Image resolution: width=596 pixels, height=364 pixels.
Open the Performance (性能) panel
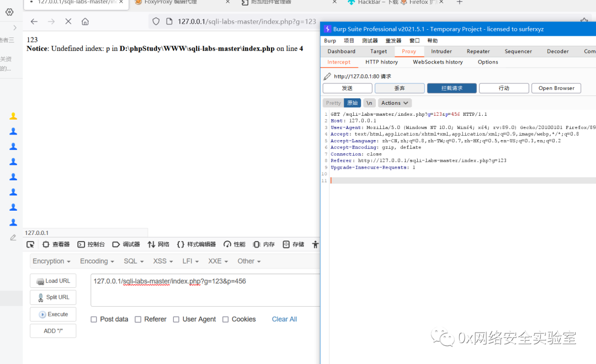coord(235,244)
